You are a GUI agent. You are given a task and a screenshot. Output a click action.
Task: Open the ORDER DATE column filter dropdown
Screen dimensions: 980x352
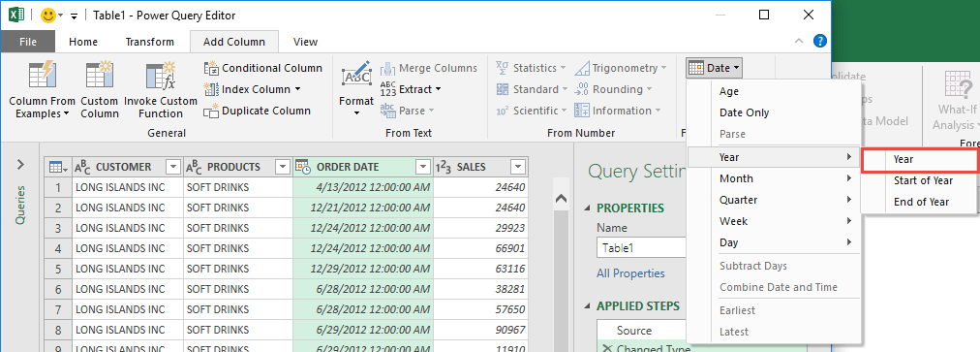pyautogui.click(x=424, y=167)
